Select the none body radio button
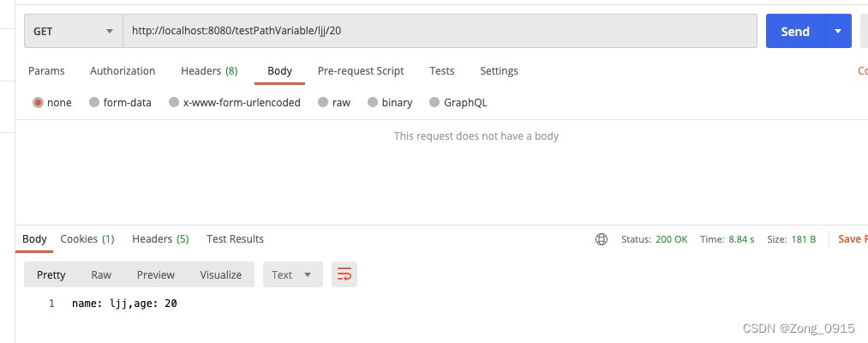Viewport: 868px width, 343px height. (x=38, y=102)
